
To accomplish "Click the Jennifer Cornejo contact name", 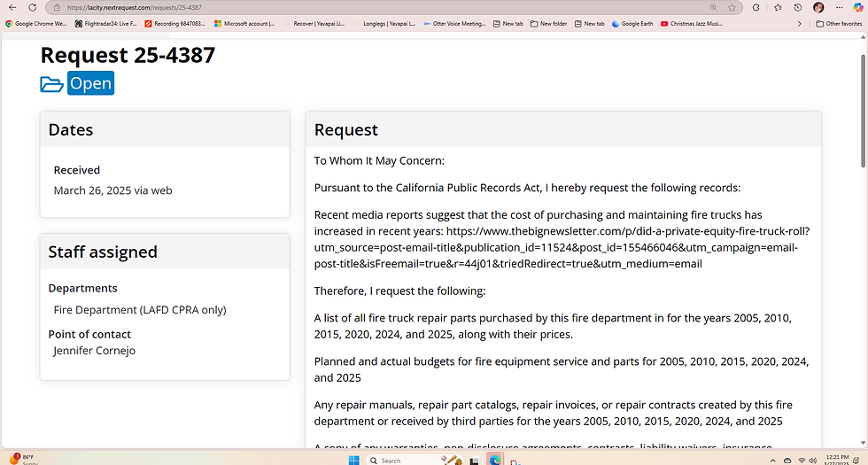I will pyautogui.click(x=95, y=351).
